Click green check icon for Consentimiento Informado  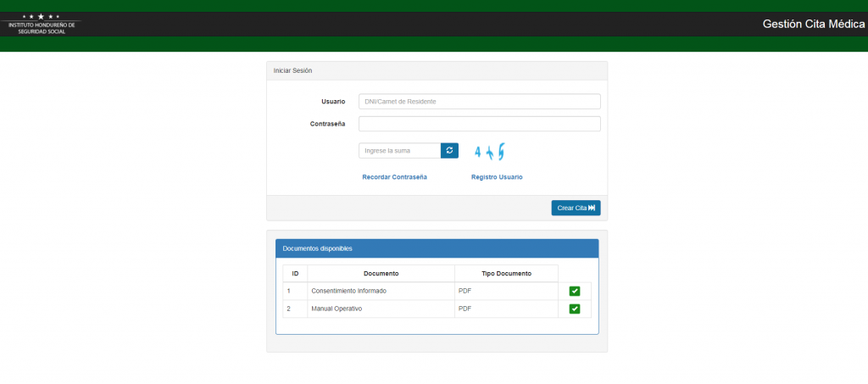pyautogui.click(x=574, y=291)
